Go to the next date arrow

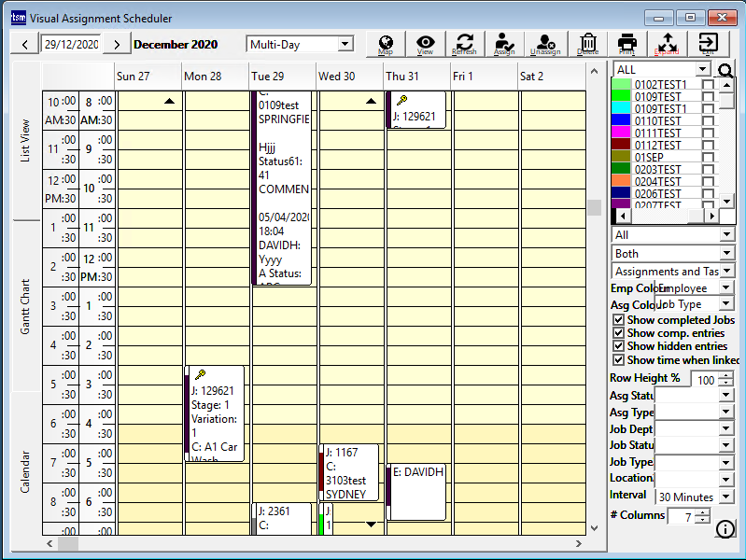(116, 44)
